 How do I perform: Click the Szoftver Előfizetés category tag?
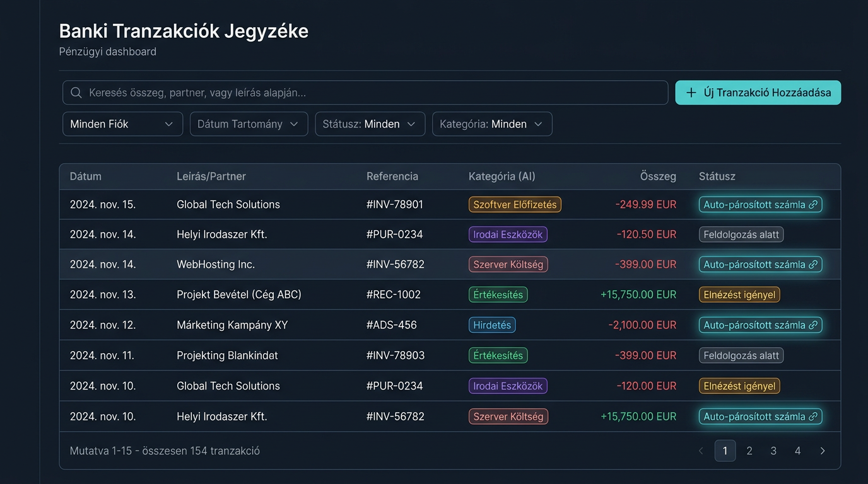tap(515, 204)
